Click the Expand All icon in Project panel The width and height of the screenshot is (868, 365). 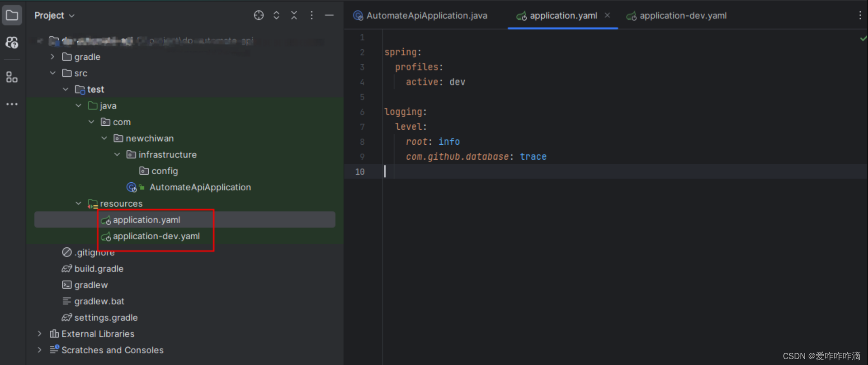[276, 15]
